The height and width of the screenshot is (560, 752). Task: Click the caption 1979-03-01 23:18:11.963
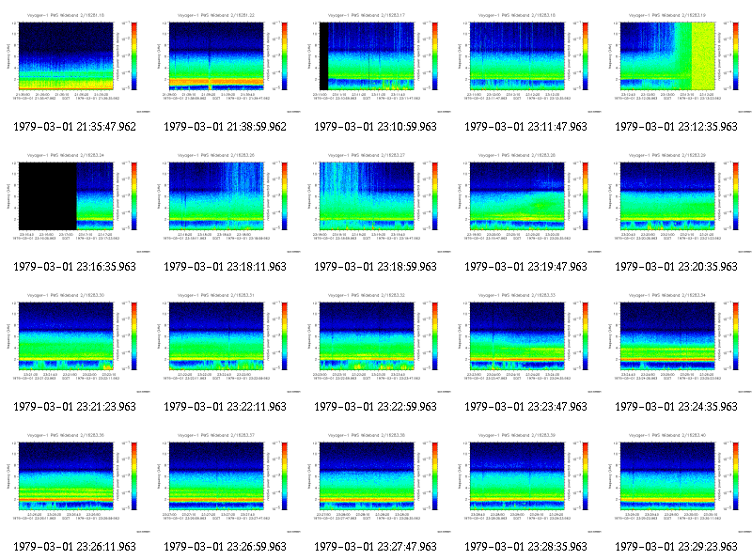click(x=225, y=267)
